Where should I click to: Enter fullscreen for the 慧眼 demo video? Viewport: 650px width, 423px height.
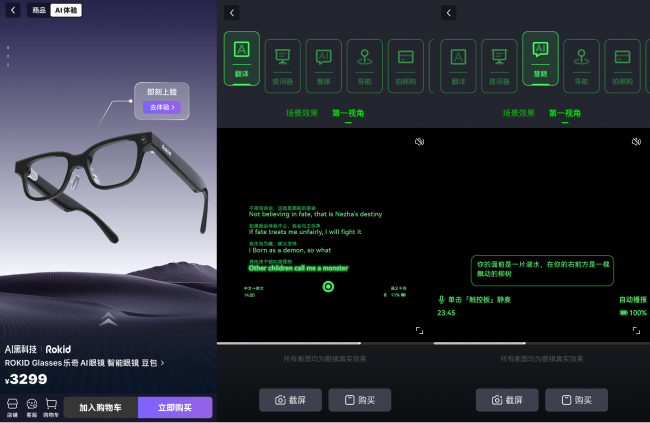636,331
